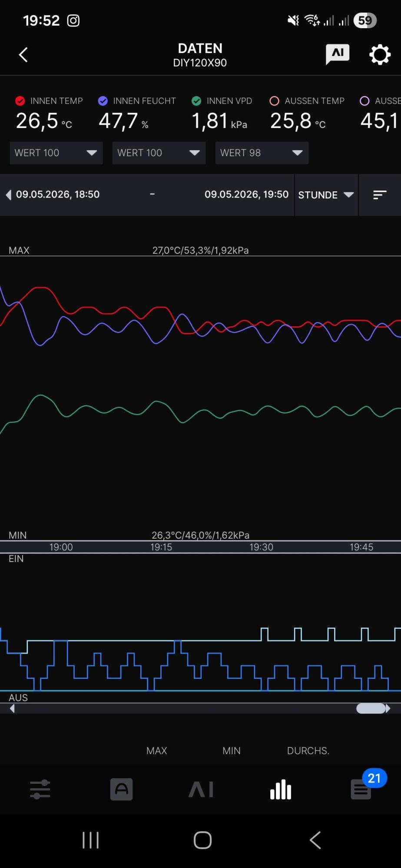Open notifications log with 21 badge
Screen dimensions: 401x868
tap(361, 789)
